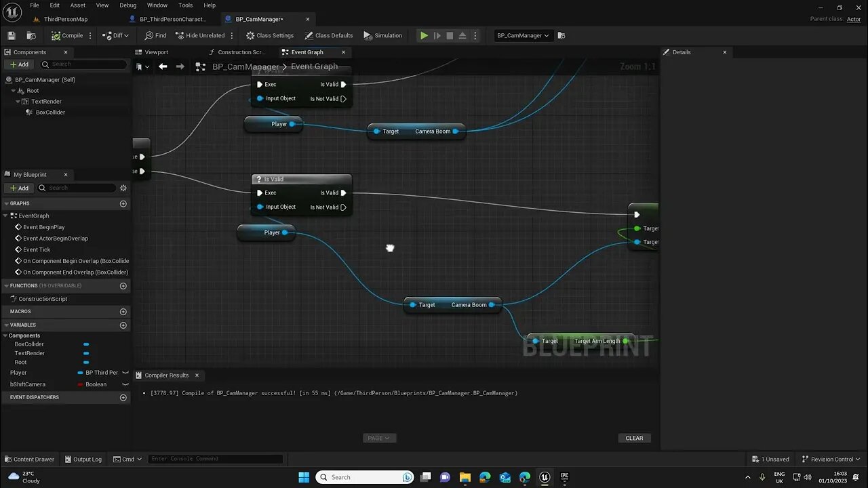Open graph bookmarks dropdown
The image size is (868, 488).
pyautogui.click(x=142, y=66)
